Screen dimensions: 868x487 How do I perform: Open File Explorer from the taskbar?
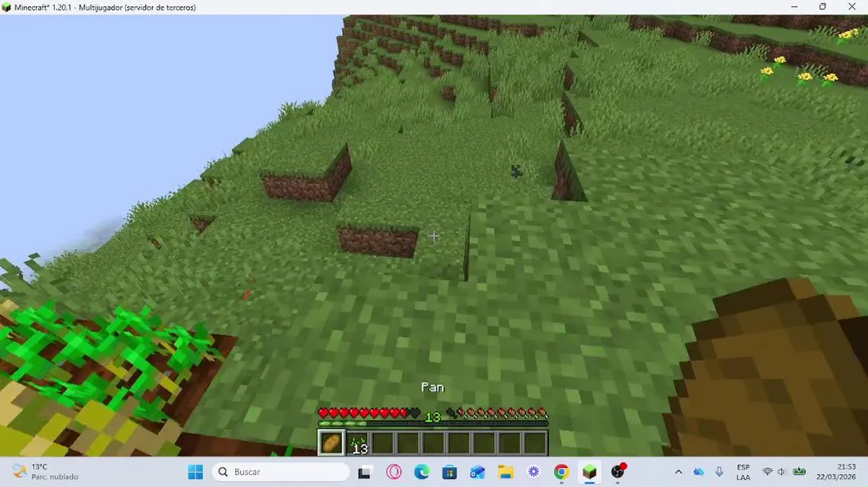point(506,472)
